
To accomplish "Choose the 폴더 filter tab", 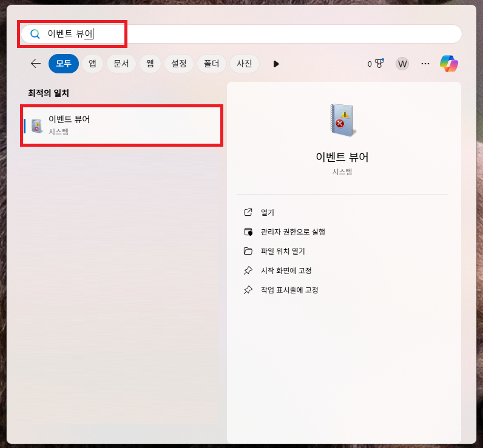I will coord(211,64).
